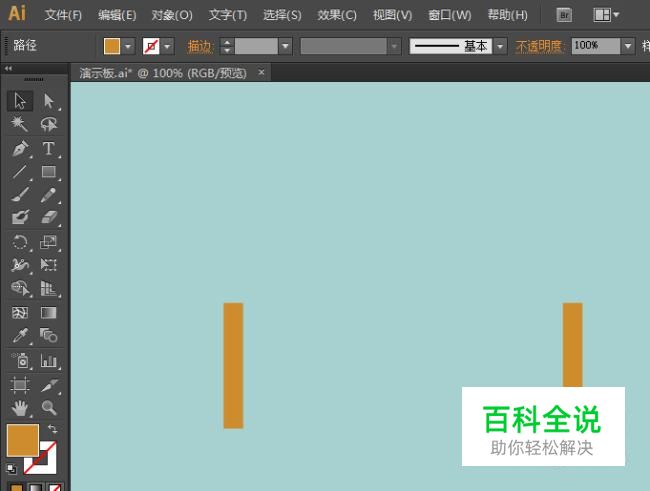Click the large orange Fill box in toolbox
The width and height of the screenshot is (650, 491).
[x=23, y=440]
